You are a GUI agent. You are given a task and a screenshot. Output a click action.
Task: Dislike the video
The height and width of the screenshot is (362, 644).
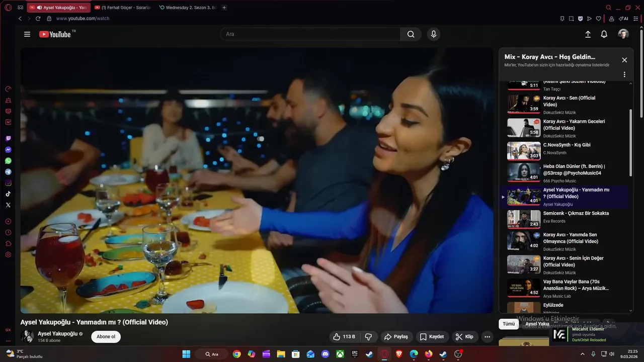coord(368,337)
